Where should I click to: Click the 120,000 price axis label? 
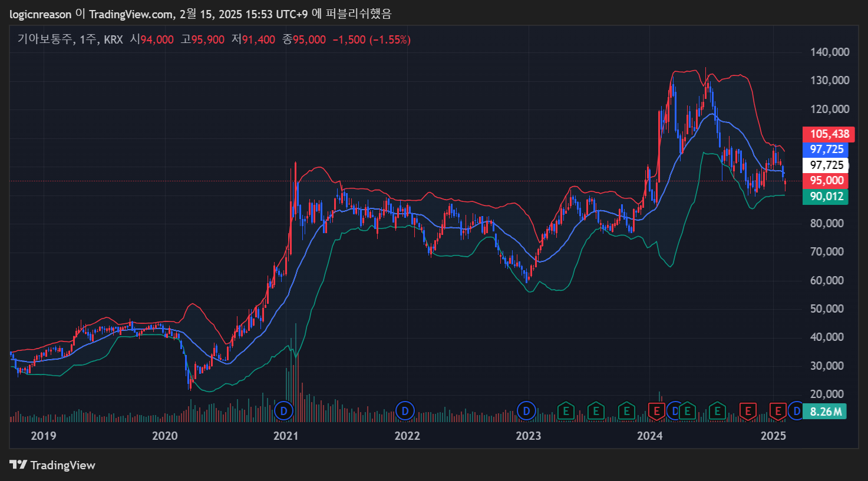(830, 110)
